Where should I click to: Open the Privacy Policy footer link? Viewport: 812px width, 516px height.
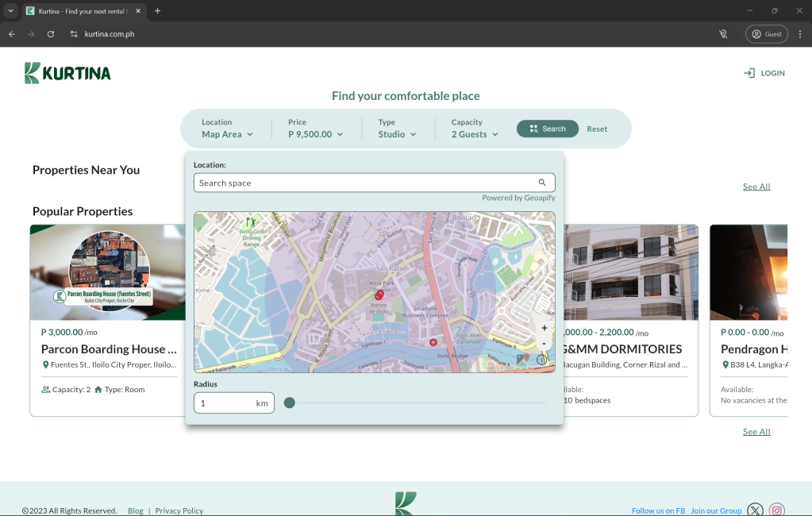coord(179,510)
